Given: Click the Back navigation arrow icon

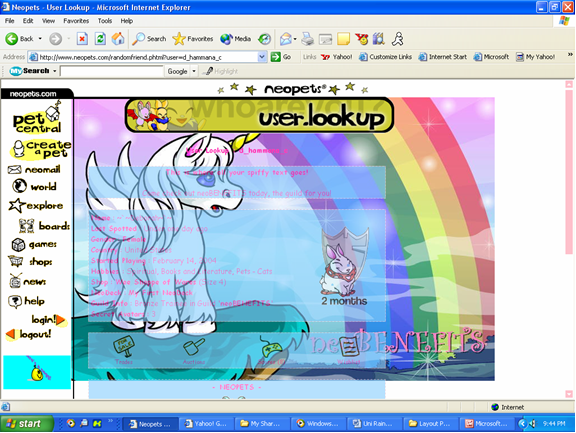Looking at the screenshot, I should (11, 39).
